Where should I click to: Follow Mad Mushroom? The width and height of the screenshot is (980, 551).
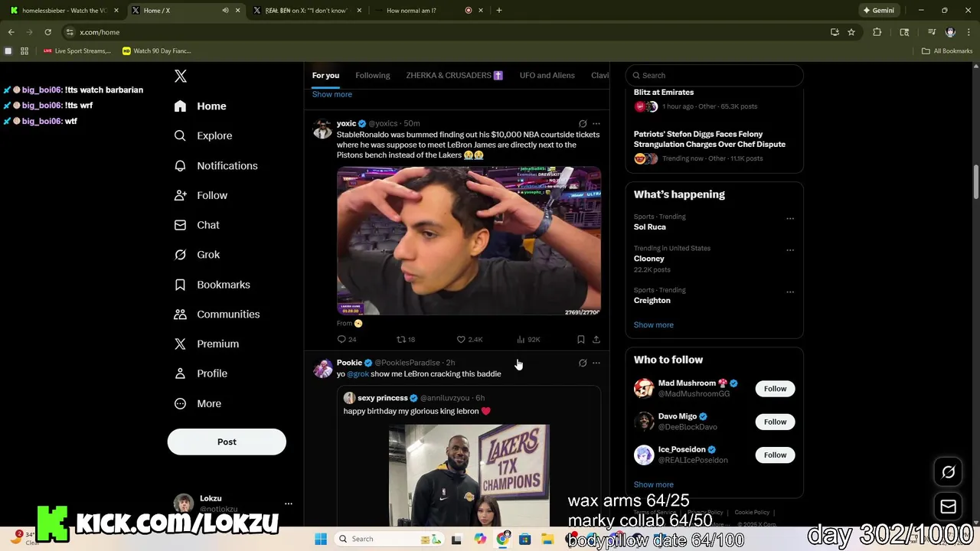pos(775,389)
